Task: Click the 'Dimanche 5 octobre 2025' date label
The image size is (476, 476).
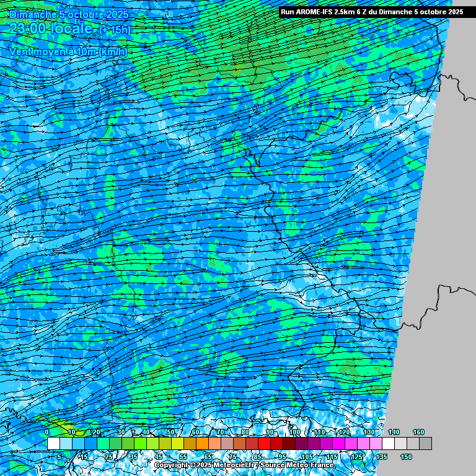Action: [x=68, y=13]
